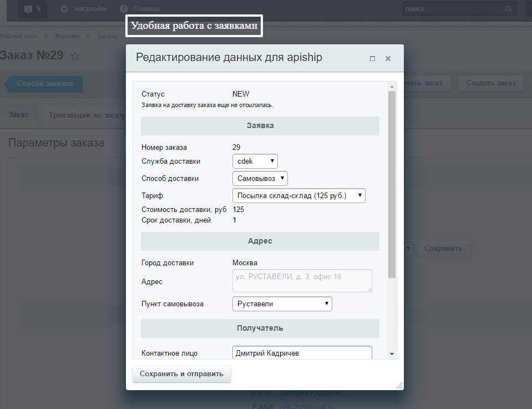
Task: Focus the Контактное лицо input field
Action: 301,353
